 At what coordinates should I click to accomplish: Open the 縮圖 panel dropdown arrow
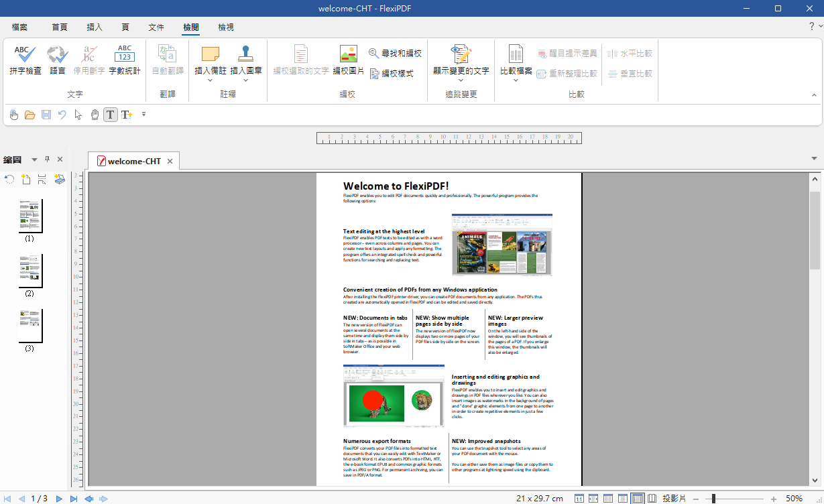(34, 160)
